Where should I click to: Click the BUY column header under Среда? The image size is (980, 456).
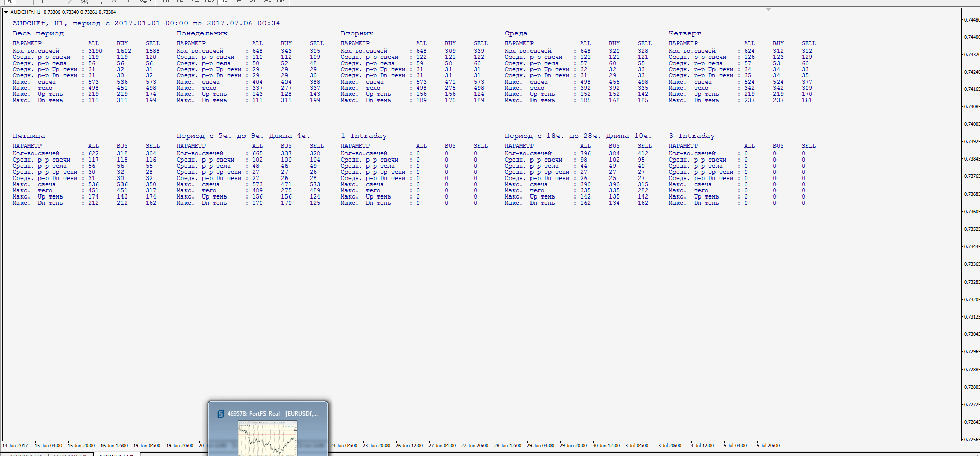point(614,43)
